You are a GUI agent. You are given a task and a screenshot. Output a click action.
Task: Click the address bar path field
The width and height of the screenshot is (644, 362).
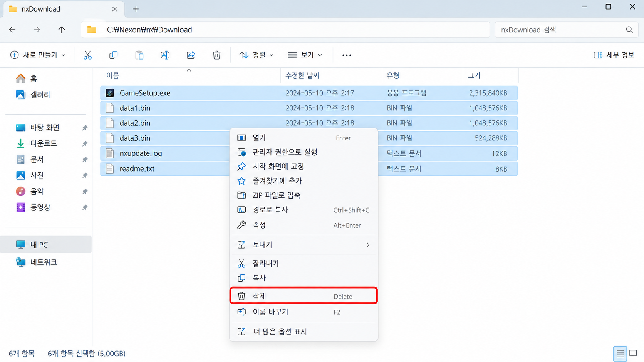click(285, 30)
